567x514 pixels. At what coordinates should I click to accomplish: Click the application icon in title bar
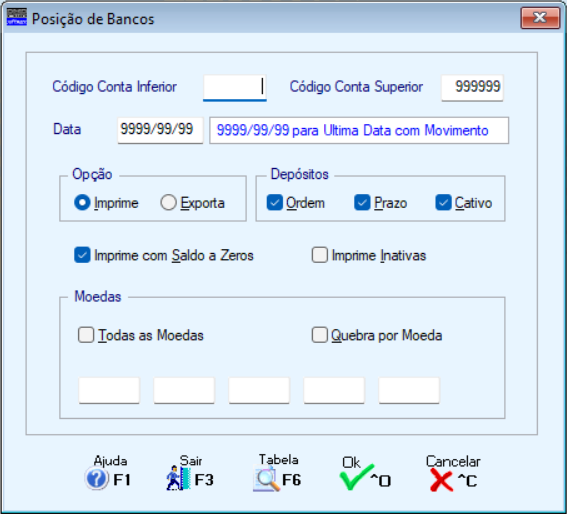pyautogui.click(x=17, y=17)
